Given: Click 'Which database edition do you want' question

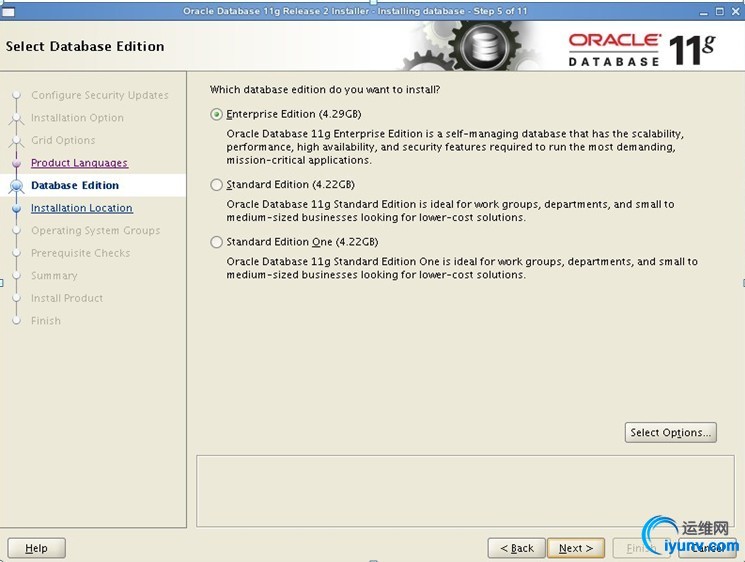Looking at the screenshot, I should click(x=325, y=89).
